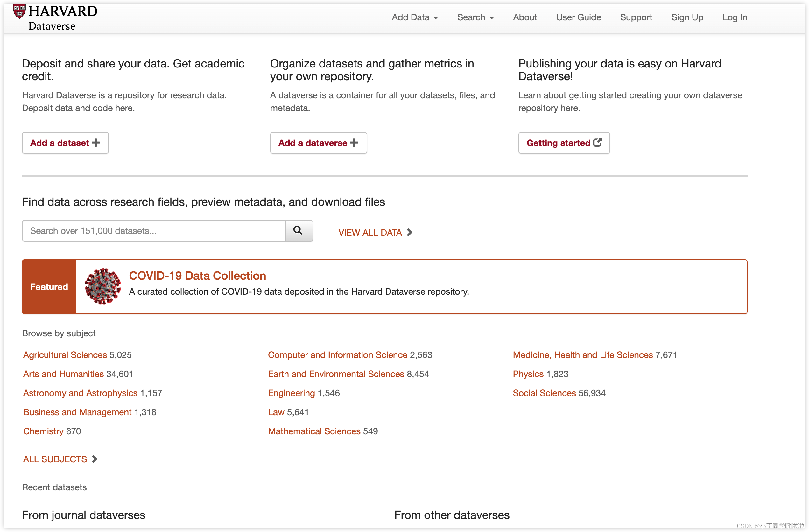Open the COVID-19 Data Collection link
The width and height of the screenshot is (809, 532).
[197, 276]
